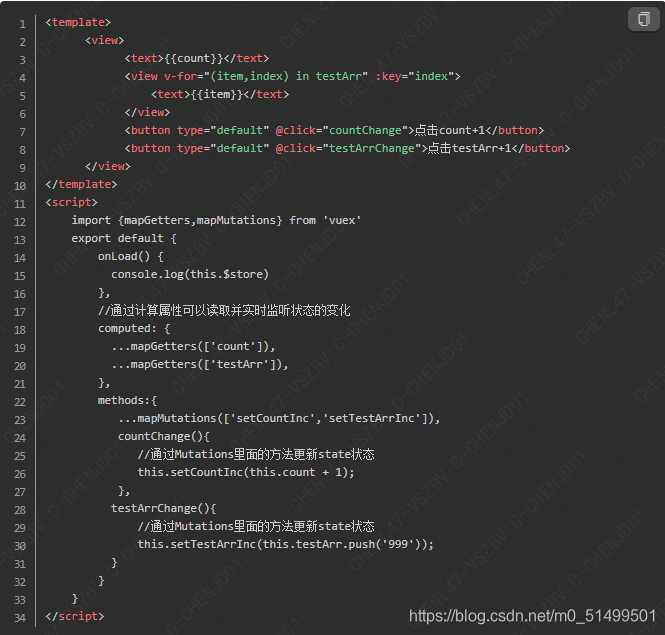The height and width of the screenshot is (635, 665).
Task: Click the countChange(){ method line
Action: point(164,436)
